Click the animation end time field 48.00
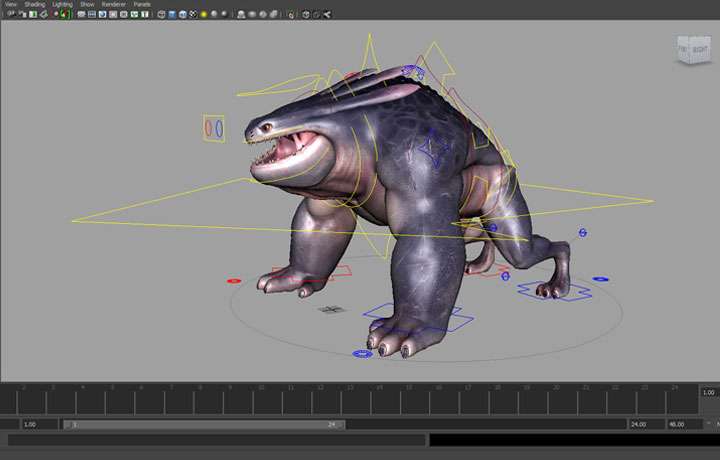 pyautogui.click(x=685, y=424)
